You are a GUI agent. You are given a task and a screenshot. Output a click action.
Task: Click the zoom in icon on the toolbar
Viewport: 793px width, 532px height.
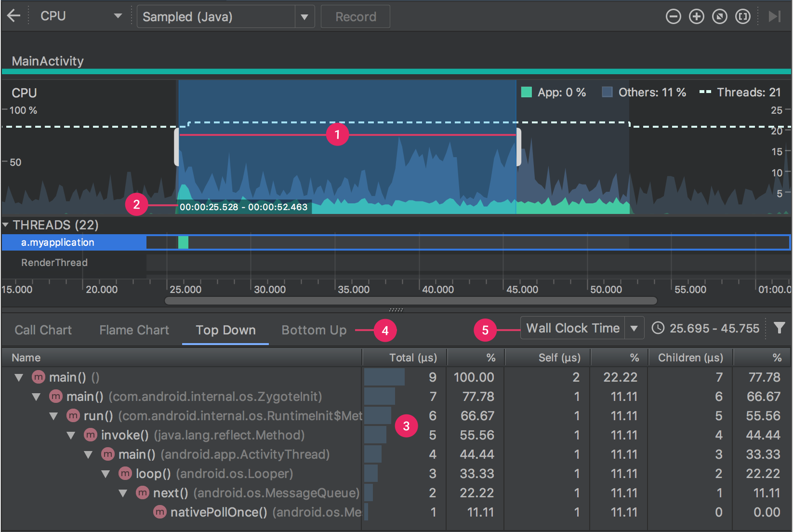click(696, 16)
